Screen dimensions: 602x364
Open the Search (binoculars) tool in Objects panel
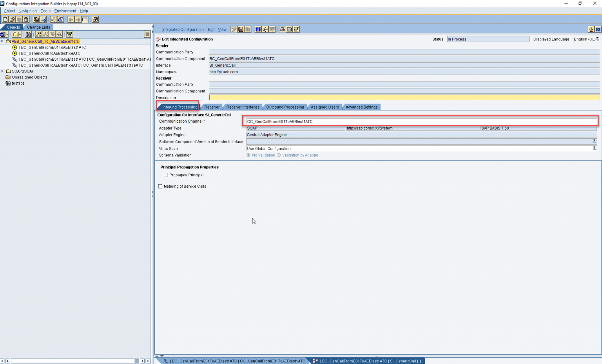(x=28, y=34)
